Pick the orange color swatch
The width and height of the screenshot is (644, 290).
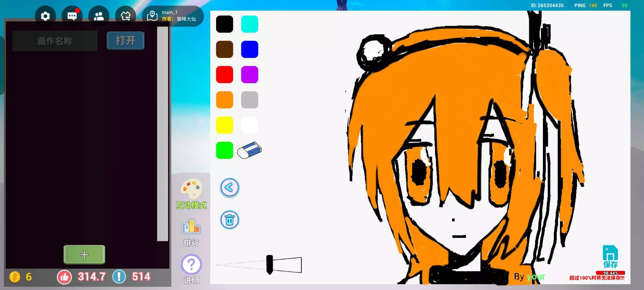coord(224,100)
